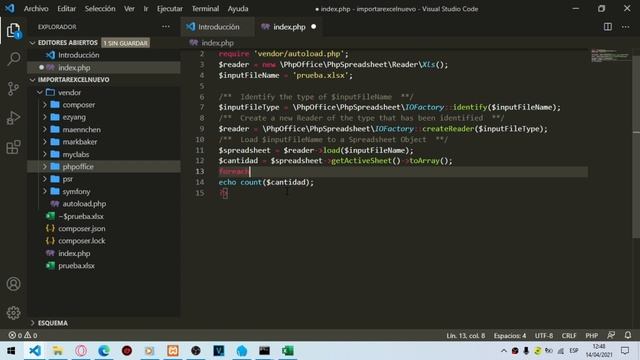
Task: Open prueba.xlsx file in explorer
Action: (x=104, y=266)
